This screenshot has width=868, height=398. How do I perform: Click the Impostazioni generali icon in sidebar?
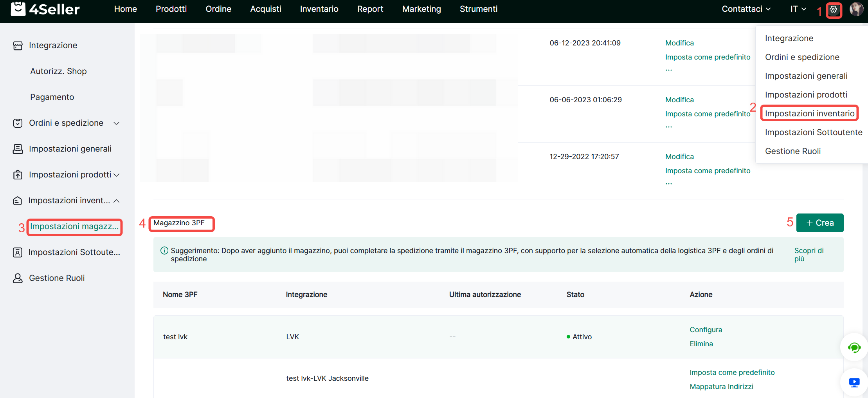tap(18, 149)
